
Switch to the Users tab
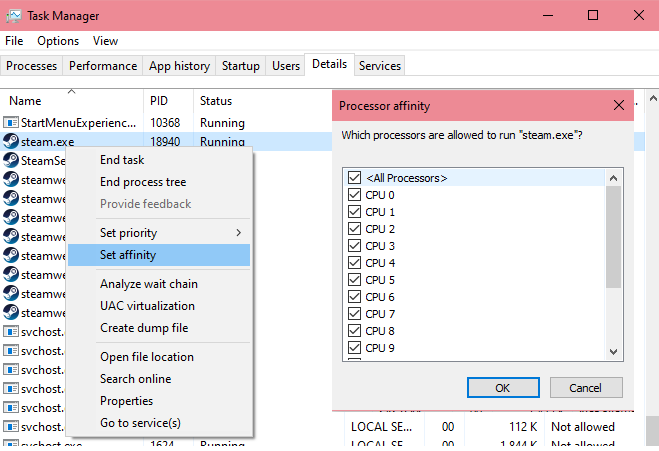click(x=286, y=66)
